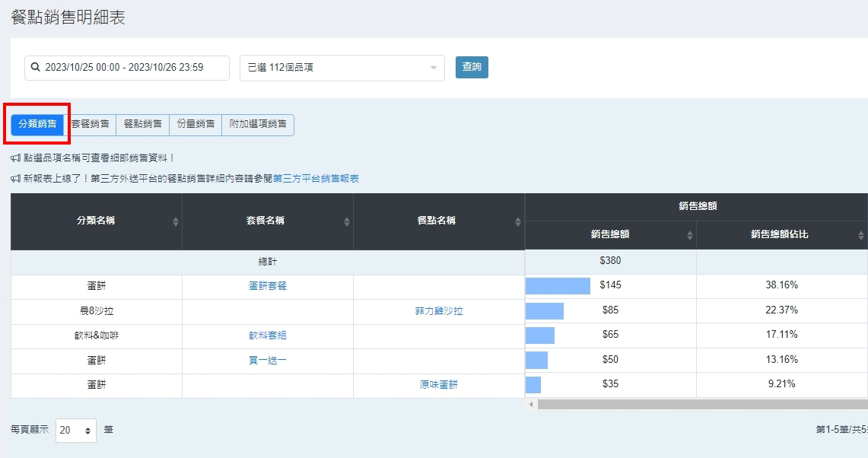Click the date range input field
Screen dimensions: 868x458
click(129, 68)
